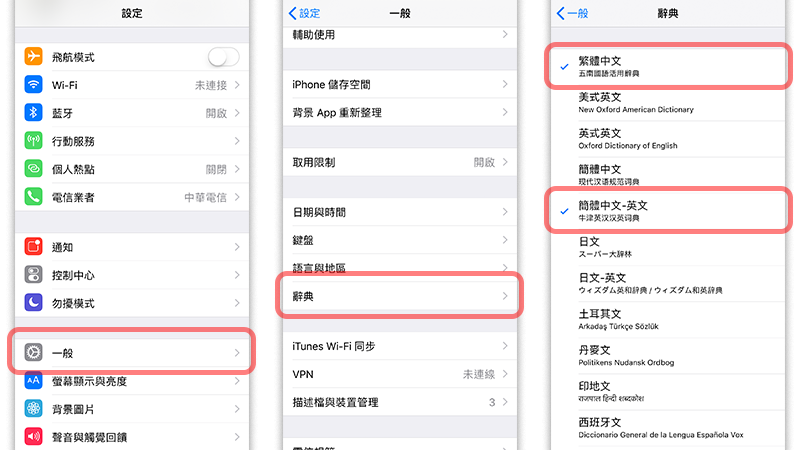
Task: Click the 中華電信 carrier value
Action: click(x=205, y=197)
